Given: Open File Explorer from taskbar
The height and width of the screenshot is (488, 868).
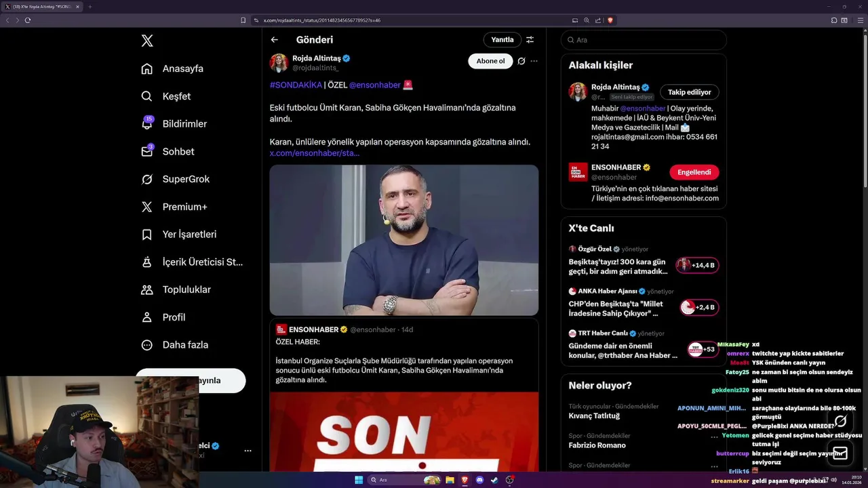Looking at the screenshot, I should pyautogui.click(x=450, y=480).
